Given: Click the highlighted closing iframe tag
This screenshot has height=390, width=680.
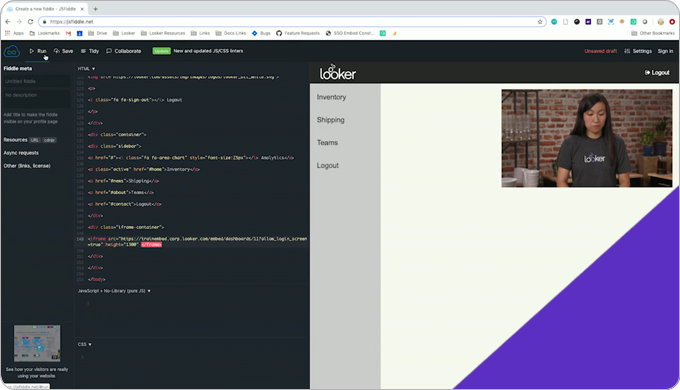Looking at the screenshot, I should tap(151, 245).
